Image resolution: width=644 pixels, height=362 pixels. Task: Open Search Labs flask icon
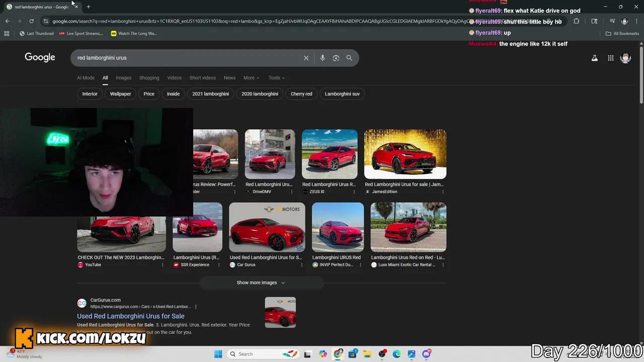click(594, 58)
